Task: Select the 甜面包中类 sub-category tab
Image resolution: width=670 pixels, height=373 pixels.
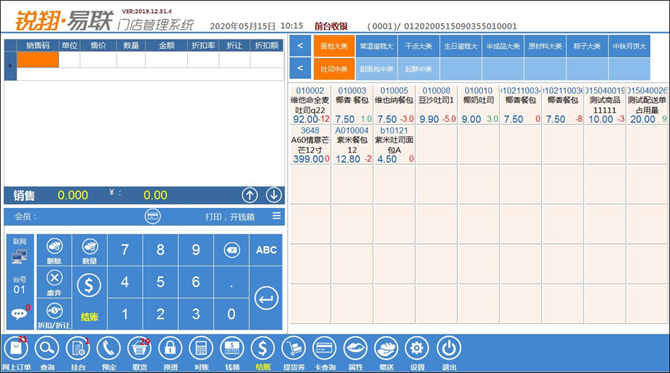Action: click(376, 69)
